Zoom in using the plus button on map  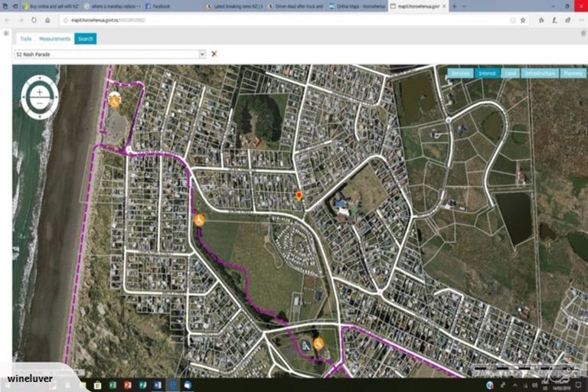click(40, 92)
